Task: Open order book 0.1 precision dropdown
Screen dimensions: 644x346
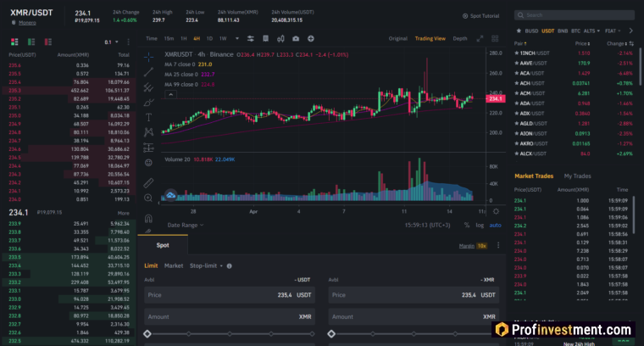Action: pyautogui.click(x=111, y=42)
